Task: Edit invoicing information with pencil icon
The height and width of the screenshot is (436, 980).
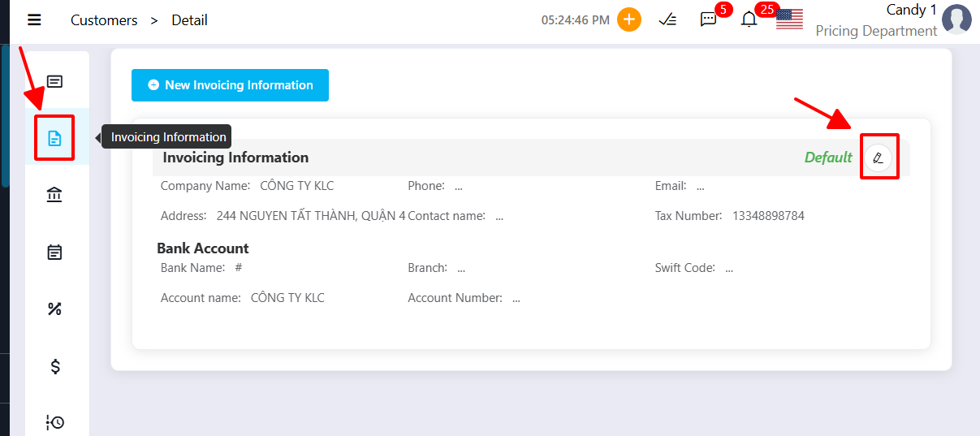Action: pos(878,158)
